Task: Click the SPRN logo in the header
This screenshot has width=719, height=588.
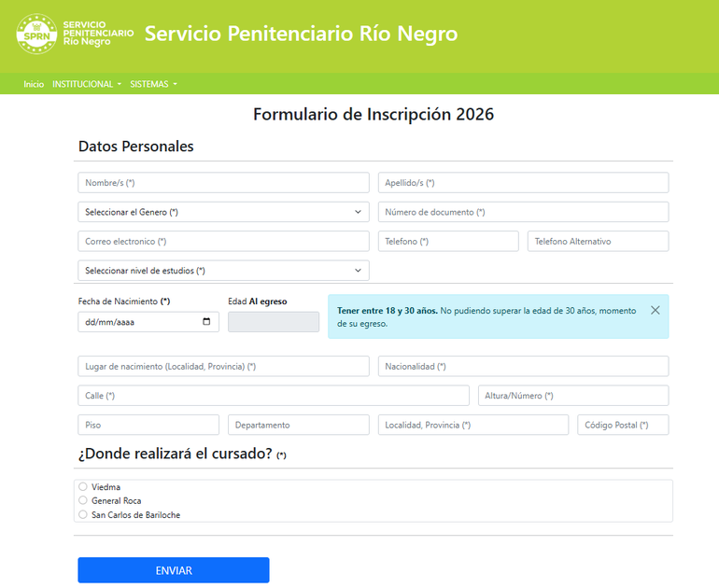Action: [37, 35]
